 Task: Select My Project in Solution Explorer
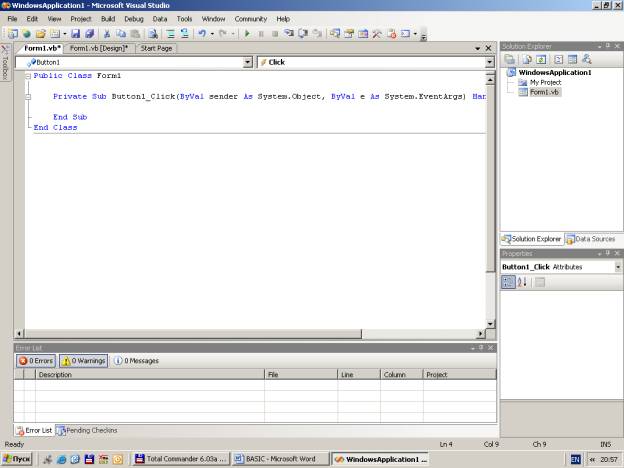point(545,82)
